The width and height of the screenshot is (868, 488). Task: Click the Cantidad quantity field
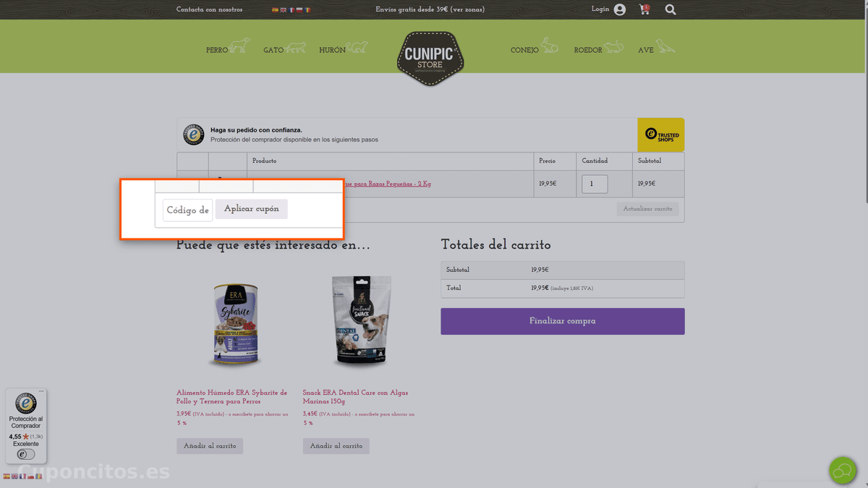[595, 184]
